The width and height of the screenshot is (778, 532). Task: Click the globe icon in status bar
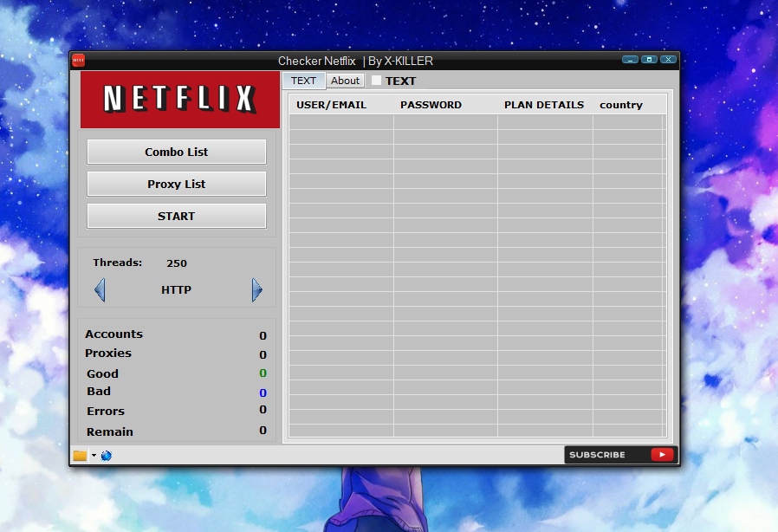tap(107, 456)
